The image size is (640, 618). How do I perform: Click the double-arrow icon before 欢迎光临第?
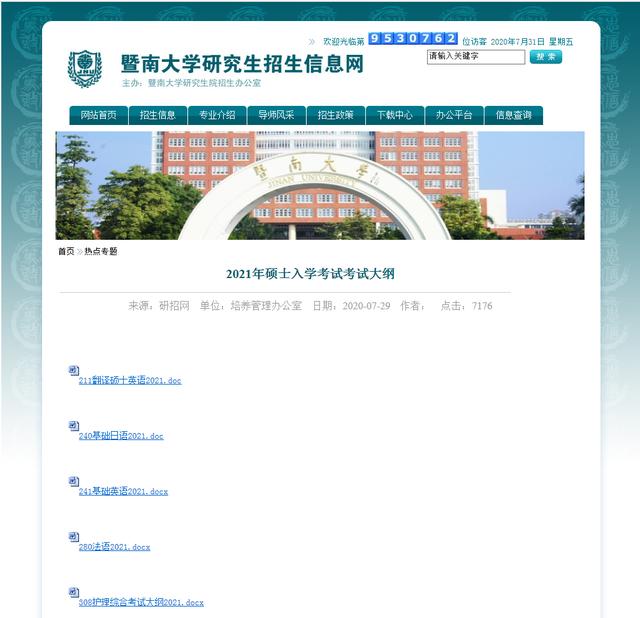click(312, 42)
